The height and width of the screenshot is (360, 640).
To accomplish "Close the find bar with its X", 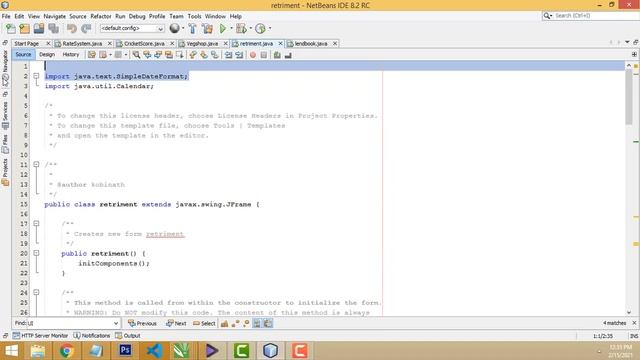I will pos(634,323).
